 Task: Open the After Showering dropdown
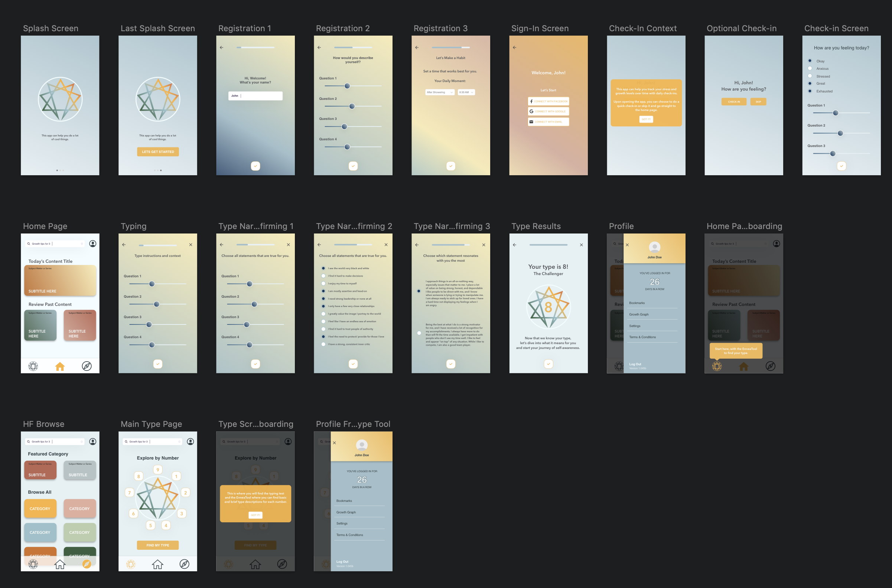point(440,92)
